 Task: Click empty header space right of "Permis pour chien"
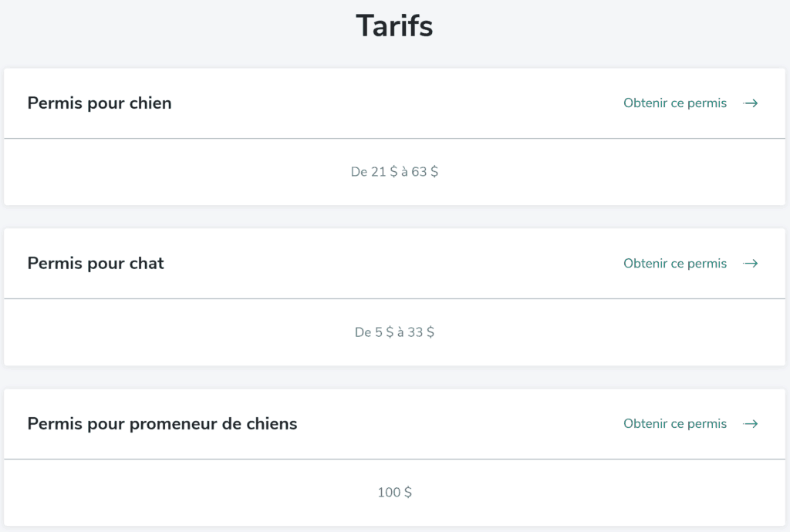click(398, 103)
